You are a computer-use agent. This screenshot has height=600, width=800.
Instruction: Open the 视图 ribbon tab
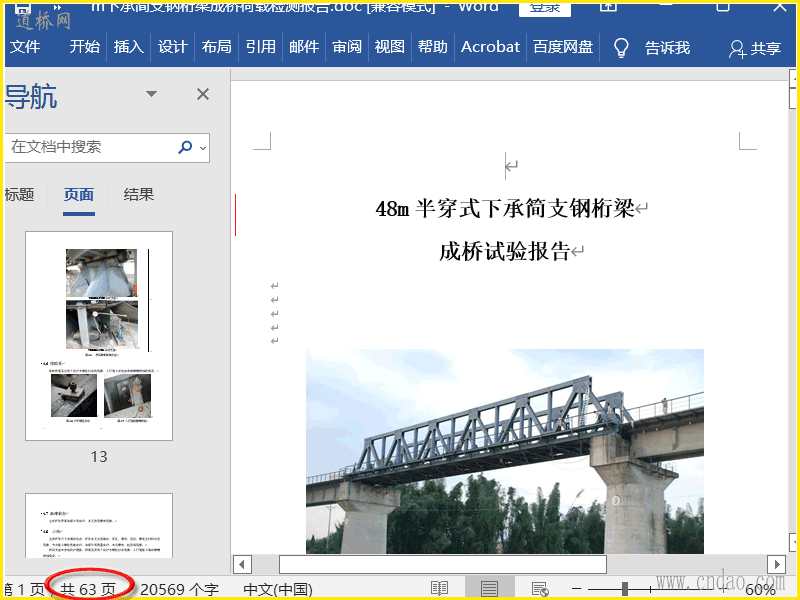click(x=390, y=47)
